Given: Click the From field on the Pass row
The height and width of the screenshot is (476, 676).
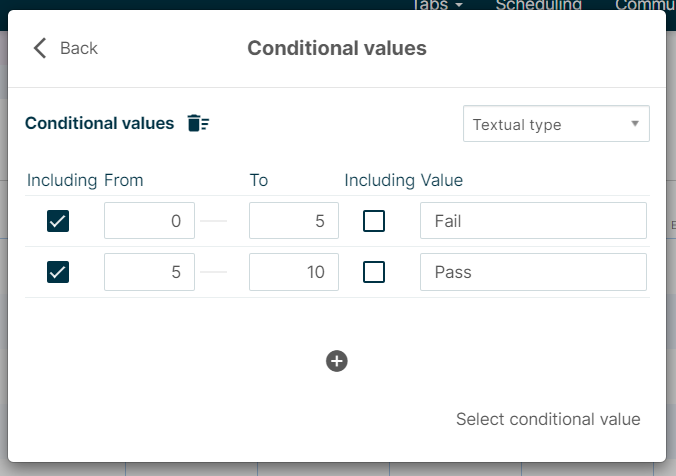Looking at the screenshot, I should coord(149,271).
